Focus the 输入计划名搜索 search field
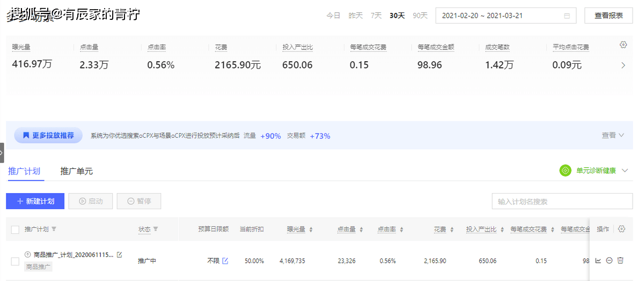Image resolution: width=644 pixels, height=281 pixels. click(x=561, y=202)
